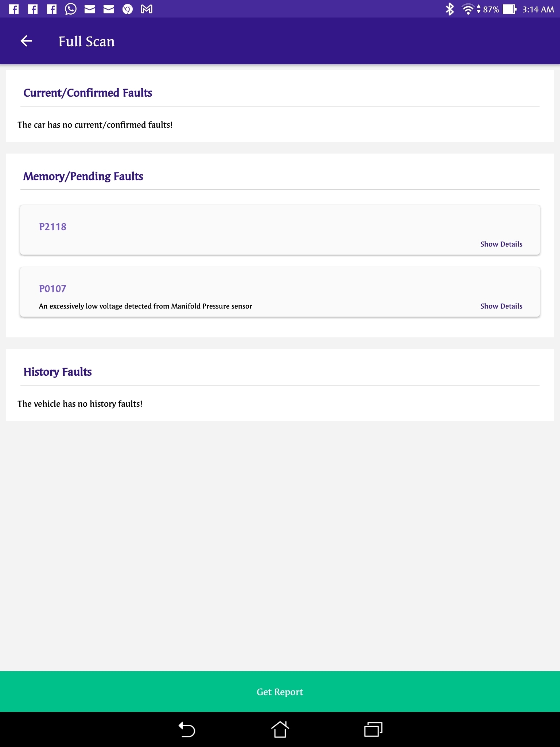Tap the leftmost Facebook notification icon
The image size is (560, 747).
(14, 9)
